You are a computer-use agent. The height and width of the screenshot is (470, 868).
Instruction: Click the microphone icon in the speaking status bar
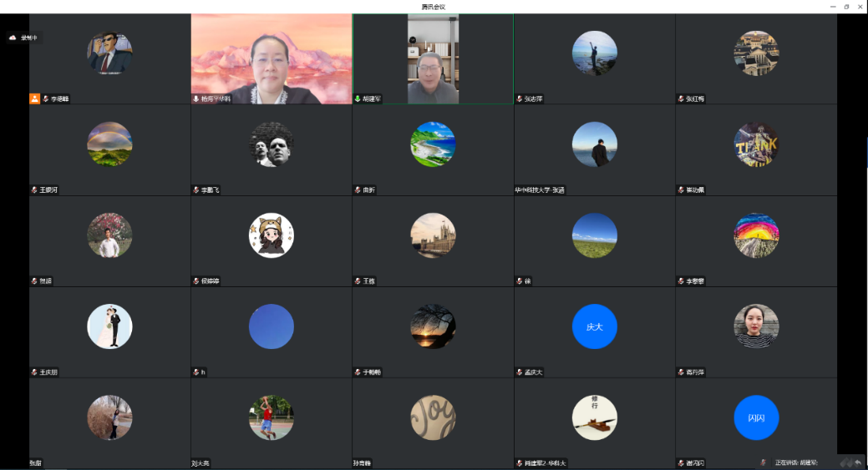tap(764, 462)
